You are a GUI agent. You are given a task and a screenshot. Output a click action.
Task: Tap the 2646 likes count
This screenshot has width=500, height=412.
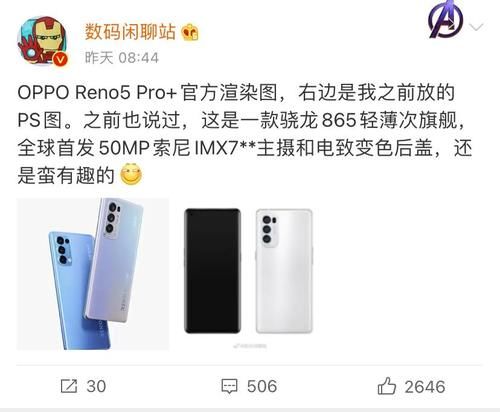click(x=425, y=387)
